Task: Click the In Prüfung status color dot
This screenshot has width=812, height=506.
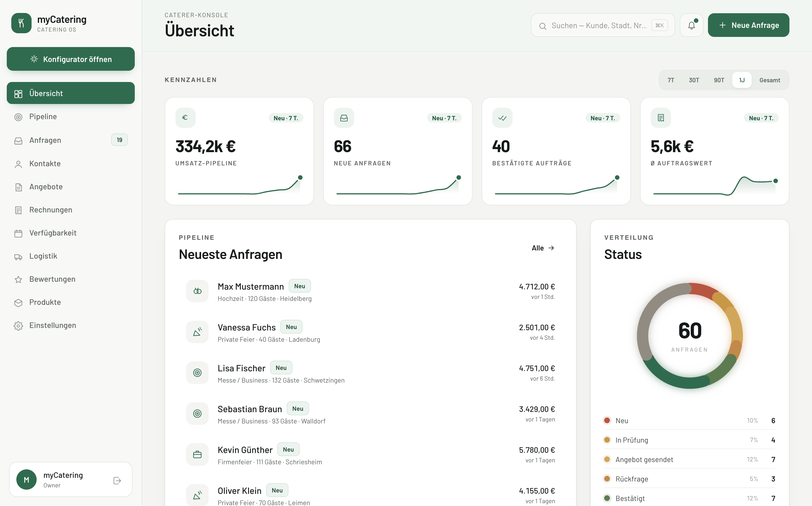Action: pyautogui.click(x=607, y=440)
